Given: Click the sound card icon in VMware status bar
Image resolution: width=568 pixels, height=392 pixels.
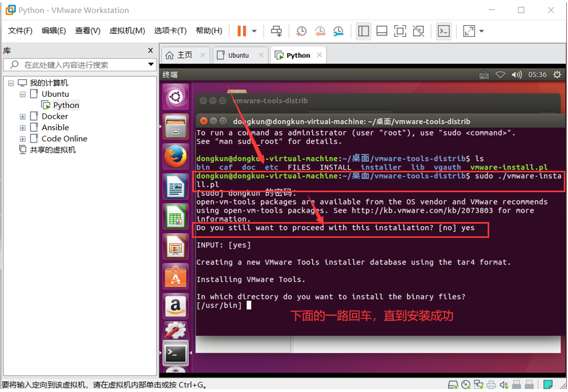Looking at the screenshot, I should click(504, 384).
